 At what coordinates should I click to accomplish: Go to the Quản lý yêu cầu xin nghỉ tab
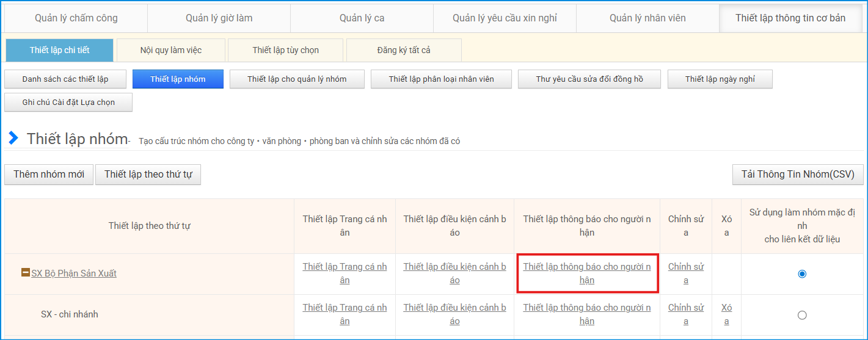[x=505, y=18]
